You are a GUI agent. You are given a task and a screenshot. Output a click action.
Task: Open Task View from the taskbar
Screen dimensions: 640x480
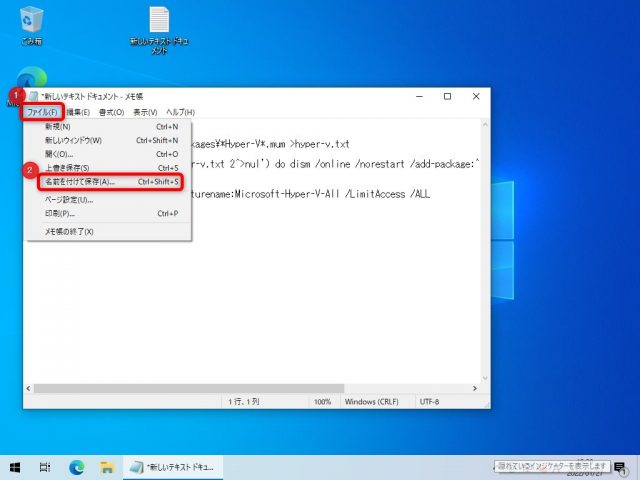pos(46,467)
